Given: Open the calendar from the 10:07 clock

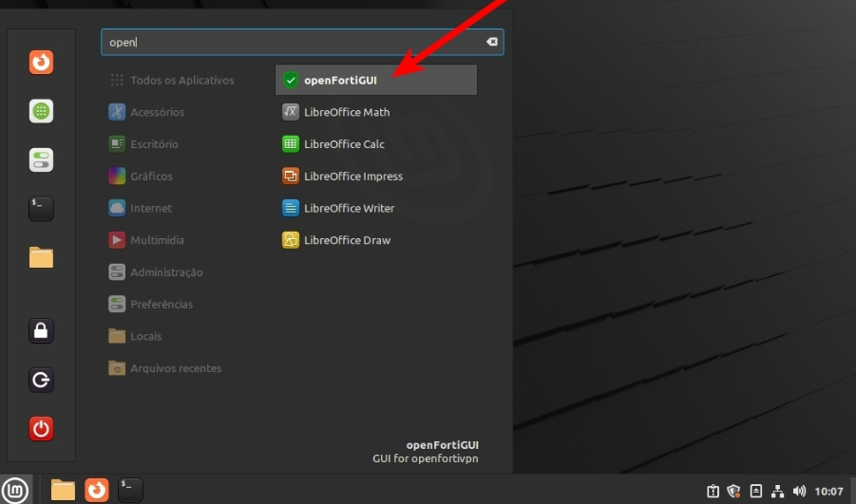Looking at the screenshot, I should 828,492.
